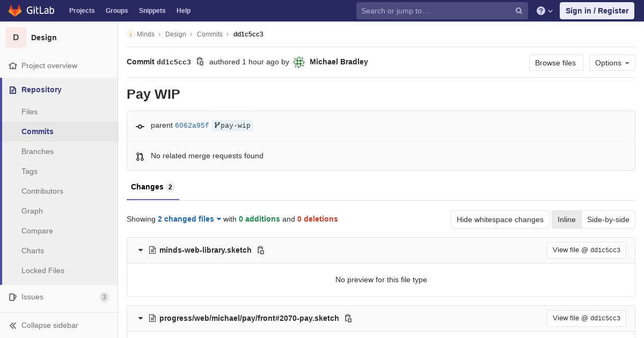Viewport: 644px width, 338px height.
Task: Hide whitespace changes in diff
Action: click(500, 219)
